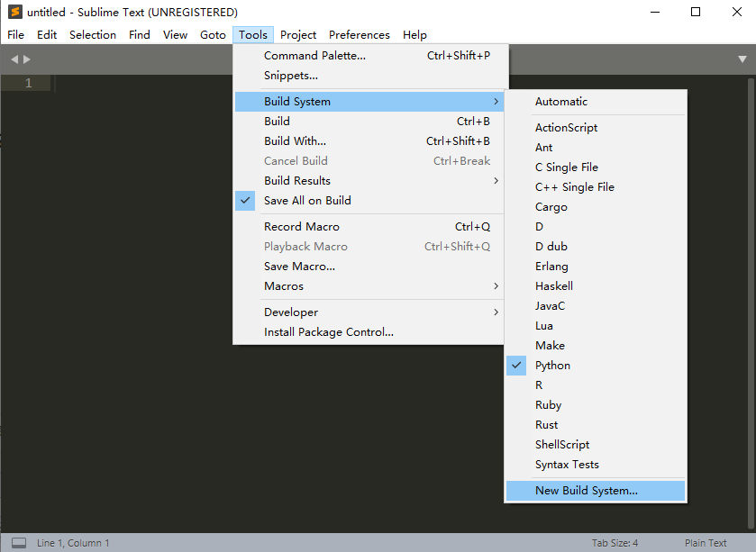The width and height of the screenshot is (756, 552).
Task: Expand the Build System submenu arrow
Action: click(x=496, y=102)
